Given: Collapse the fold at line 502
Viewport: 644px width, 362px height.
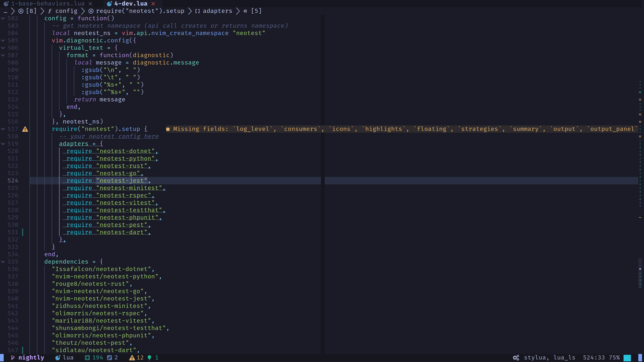Looking at the screenshot, I should [x=3, y=18].
